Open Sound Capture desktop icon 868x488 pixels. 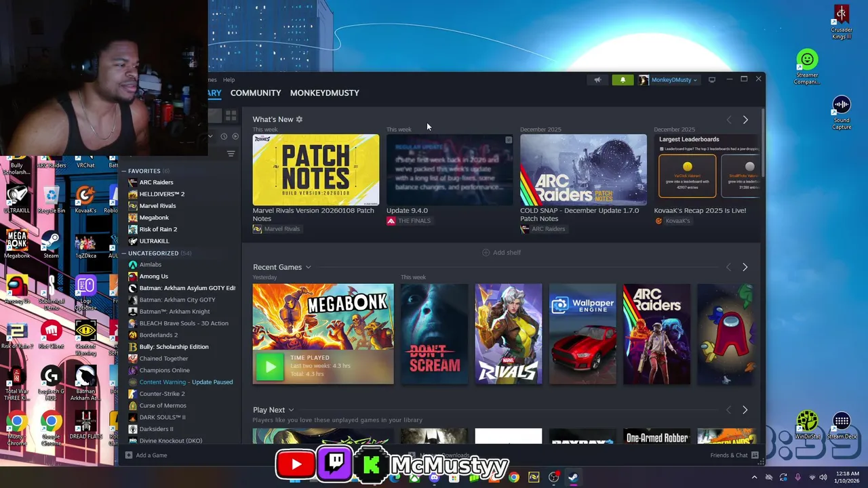[842, 112]
